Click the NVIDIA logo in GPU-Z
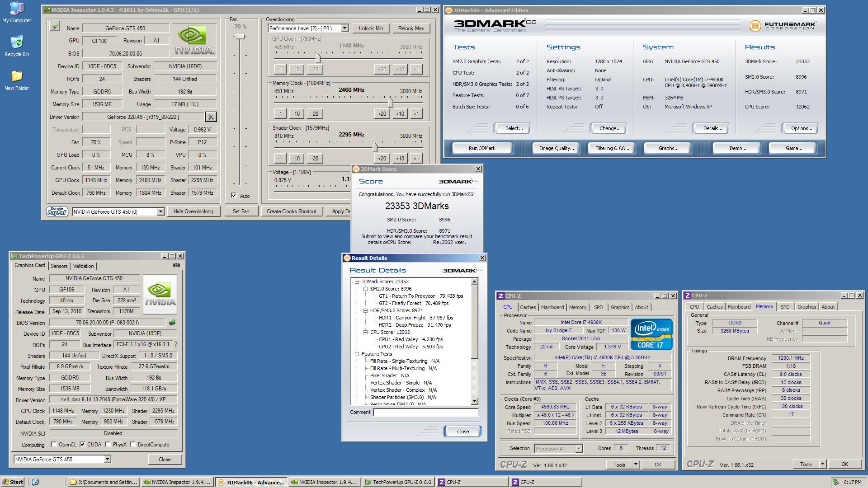This screenshot has height=488, width=868. [160, 294]
